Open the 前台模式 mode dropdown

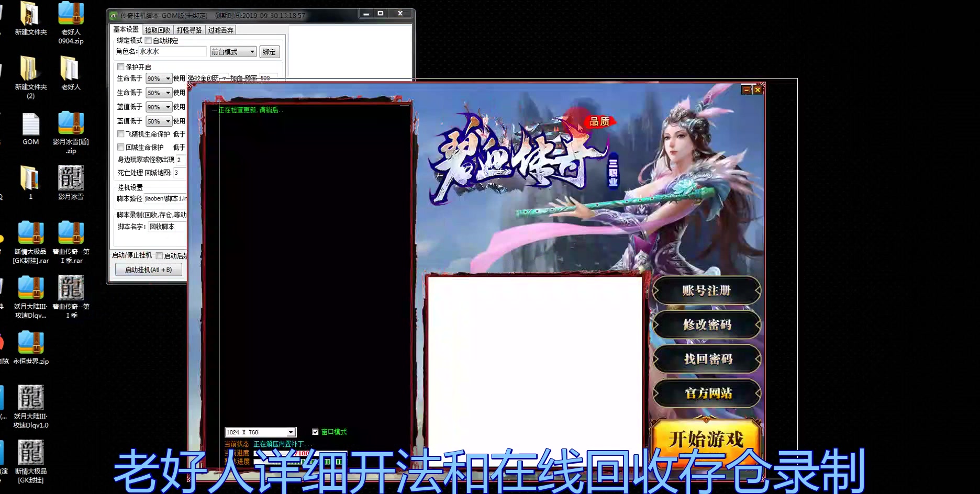233,52
